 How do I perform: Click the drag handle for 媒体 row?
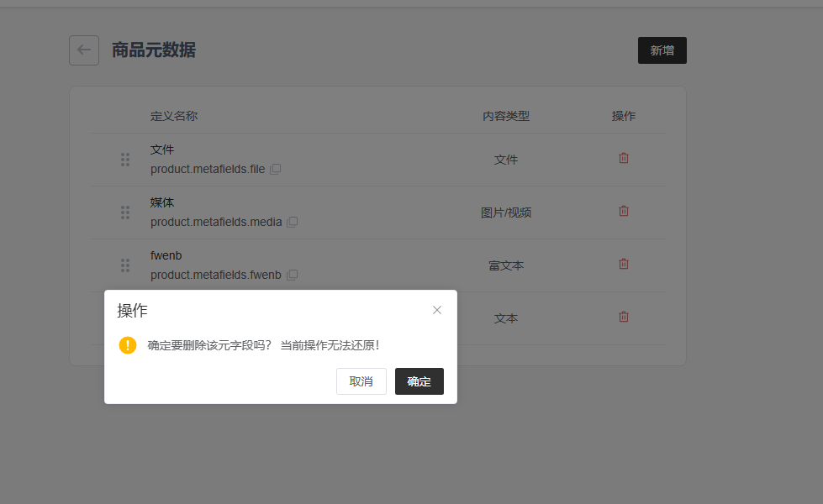(x=125, y=213)
